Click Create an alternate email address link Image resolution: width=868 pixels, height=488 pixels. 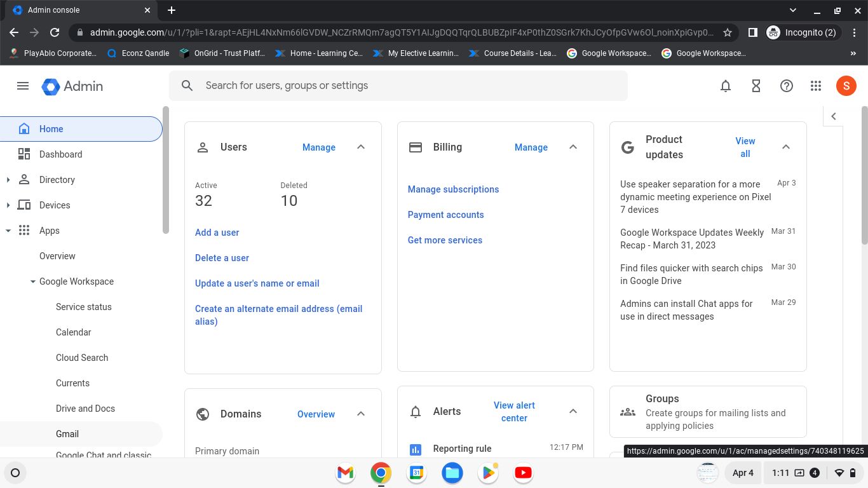point(278,315)
